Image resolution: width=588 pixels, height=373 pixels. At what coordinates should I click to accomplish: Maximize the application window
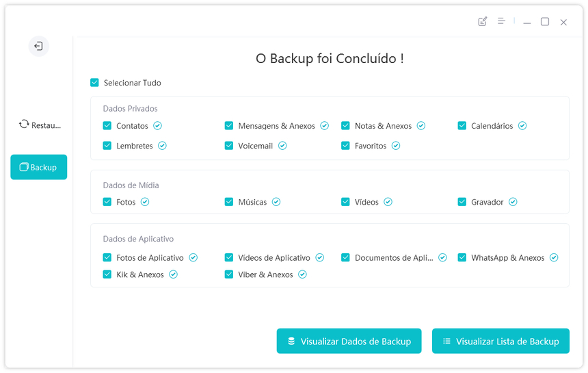[545, 22]
